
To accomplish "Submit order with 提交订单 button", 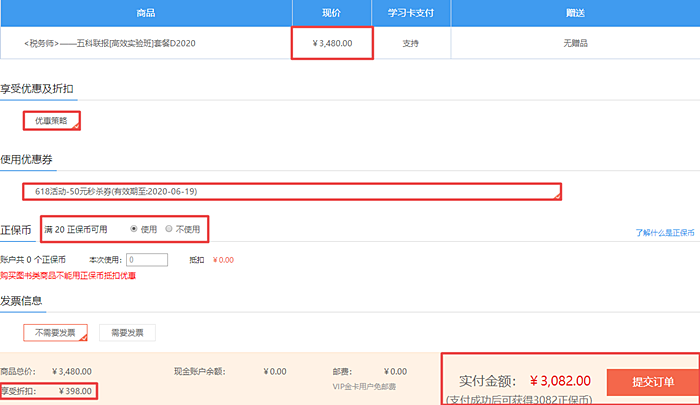I will (x=653, y=382).
